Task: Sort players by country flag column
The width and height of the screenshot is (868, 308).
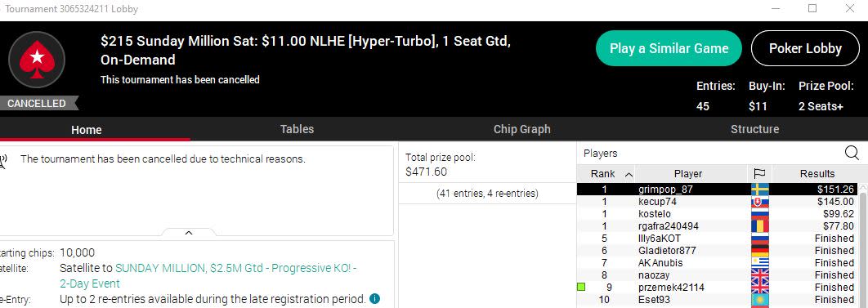Action: click(759, 174)
